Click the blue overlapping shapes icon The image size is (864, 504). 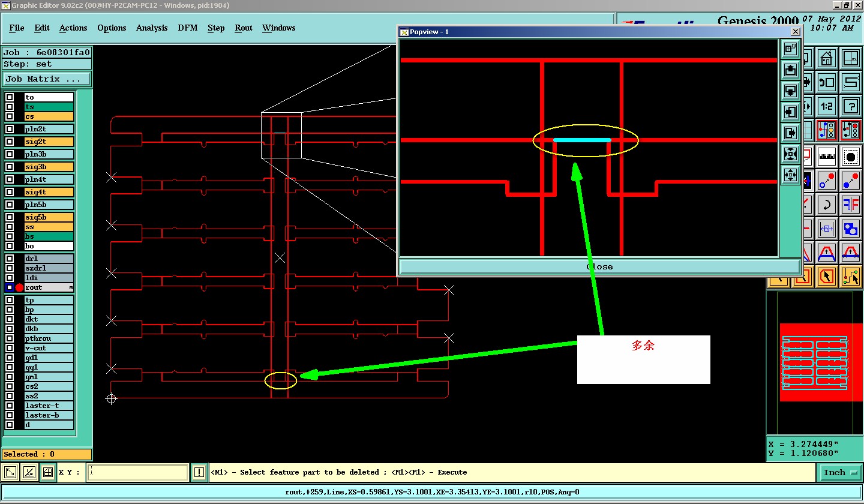pyautogui.click(x=850, y=228)
